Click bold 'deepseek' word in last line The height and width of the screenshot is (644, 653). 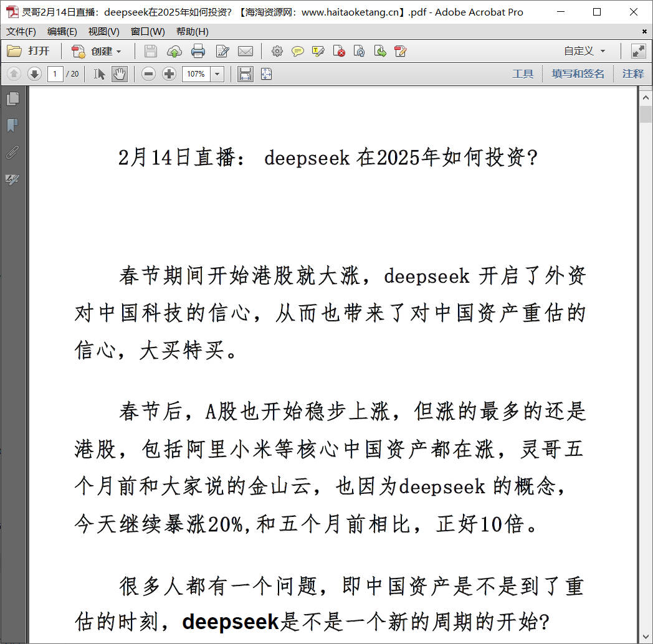[x=231, y=622]
